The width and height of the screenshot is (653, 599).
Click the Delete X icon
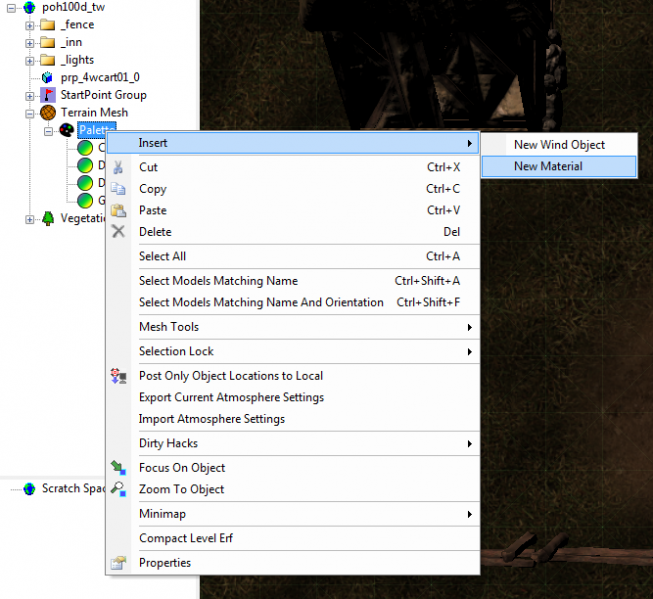tap(119, 232)
